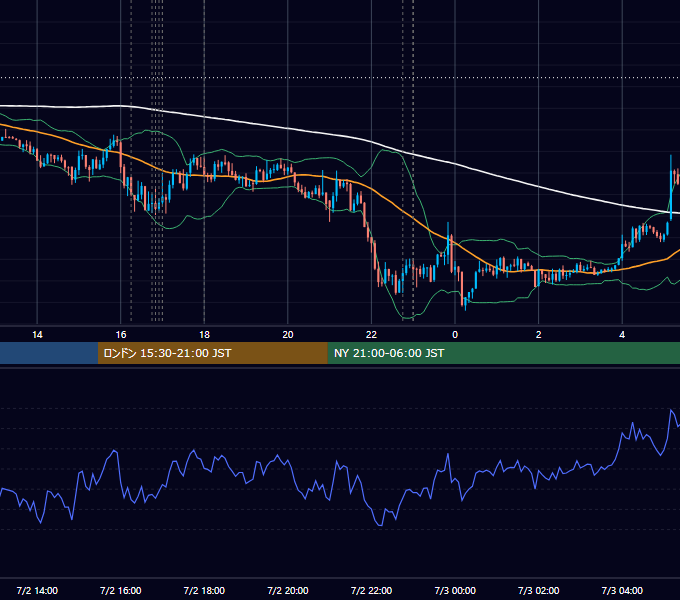Image resolution: width=680 pixels, height=600 pixels.
Task: Click the 7/3 02:00 date label
Action: [538, 590]
